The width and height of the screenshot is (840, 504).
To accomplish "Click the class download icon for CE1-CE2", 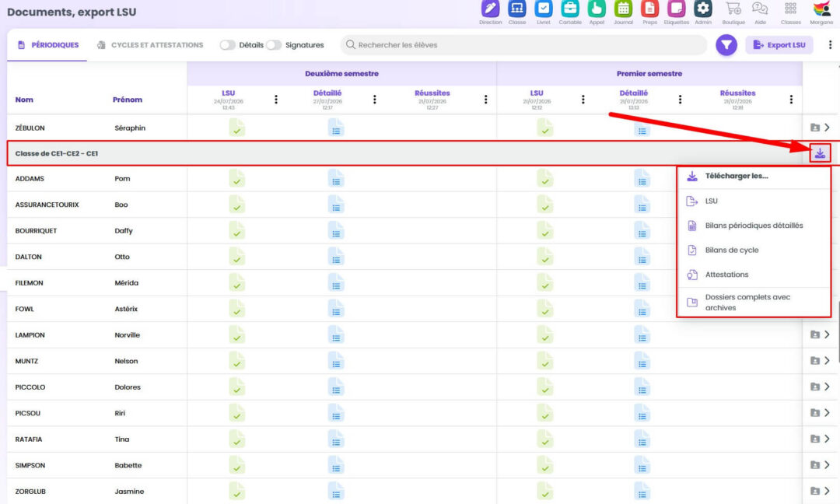I will (x=820, y=153).
